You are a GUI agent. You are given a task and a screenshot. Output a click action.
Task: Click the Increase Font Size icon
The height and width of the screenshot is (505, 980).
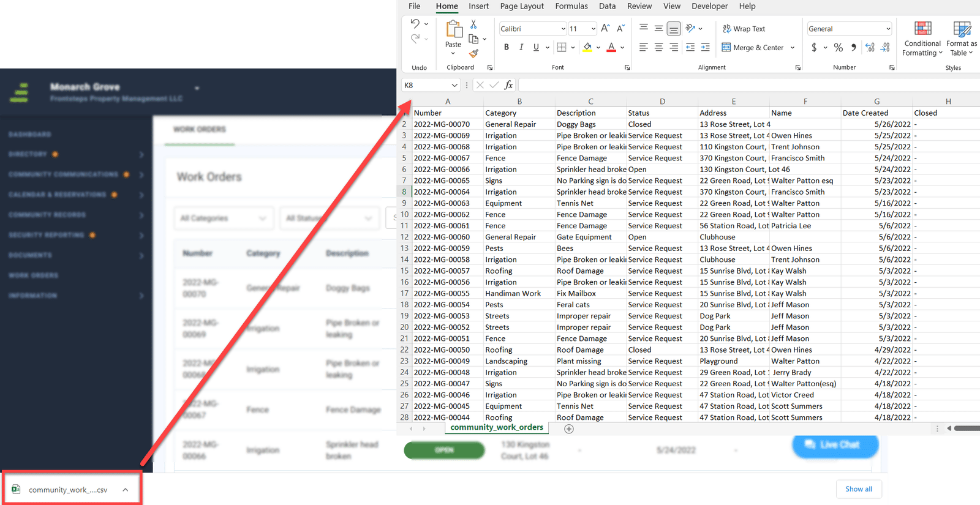(x=605, y=28)
